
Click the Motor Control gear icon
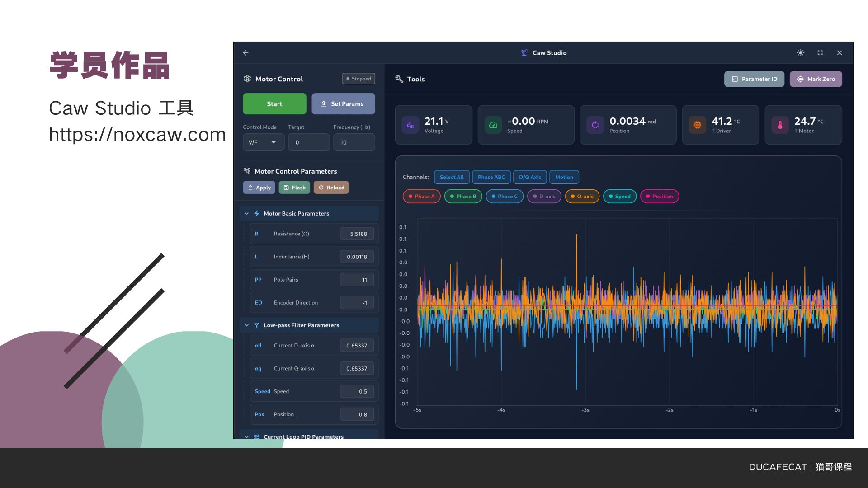coord(247,79)
